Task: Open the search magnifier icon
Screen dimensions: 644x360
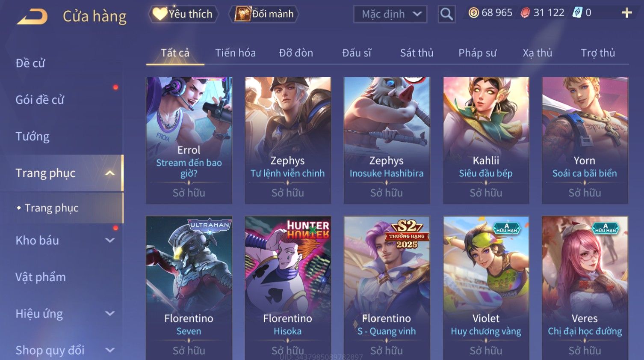Action: pyautogui.click(x=446, y=15)
